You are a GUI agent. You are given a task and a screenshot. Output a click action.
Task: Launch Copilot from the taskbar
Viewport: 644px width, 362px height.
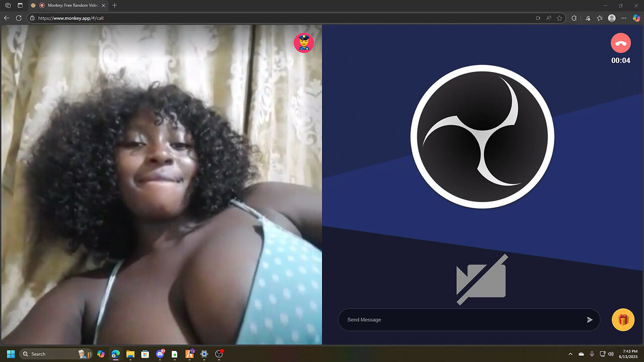pos(101,354)
